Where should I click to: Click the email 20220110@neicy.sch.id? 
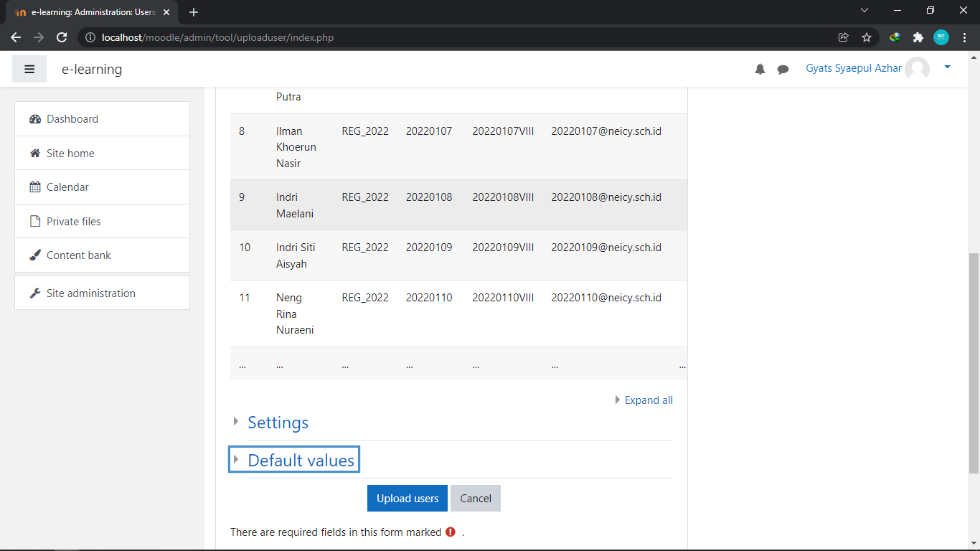(x=606, y=298)
